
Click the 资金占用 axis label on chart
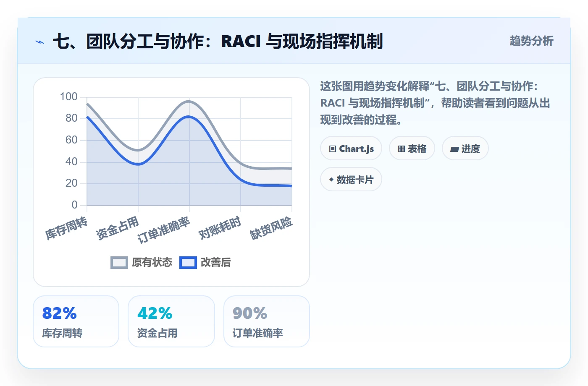118,228
